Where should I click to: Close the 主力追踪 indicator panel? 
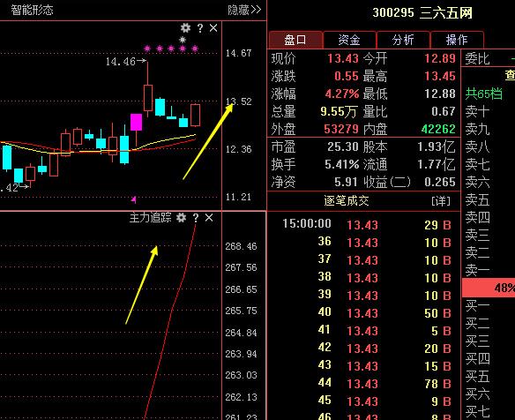point(209,217)
